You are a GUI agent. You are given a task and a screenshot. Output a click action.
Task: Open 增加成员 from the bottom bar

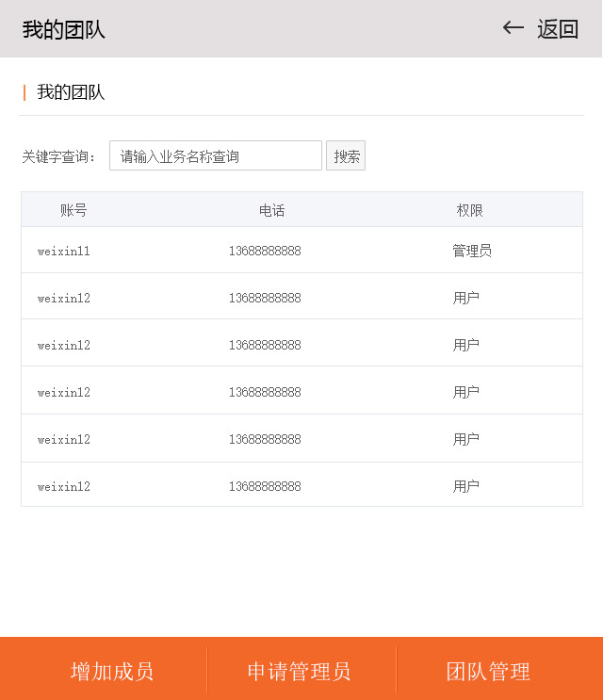click(x=112, y=671)
